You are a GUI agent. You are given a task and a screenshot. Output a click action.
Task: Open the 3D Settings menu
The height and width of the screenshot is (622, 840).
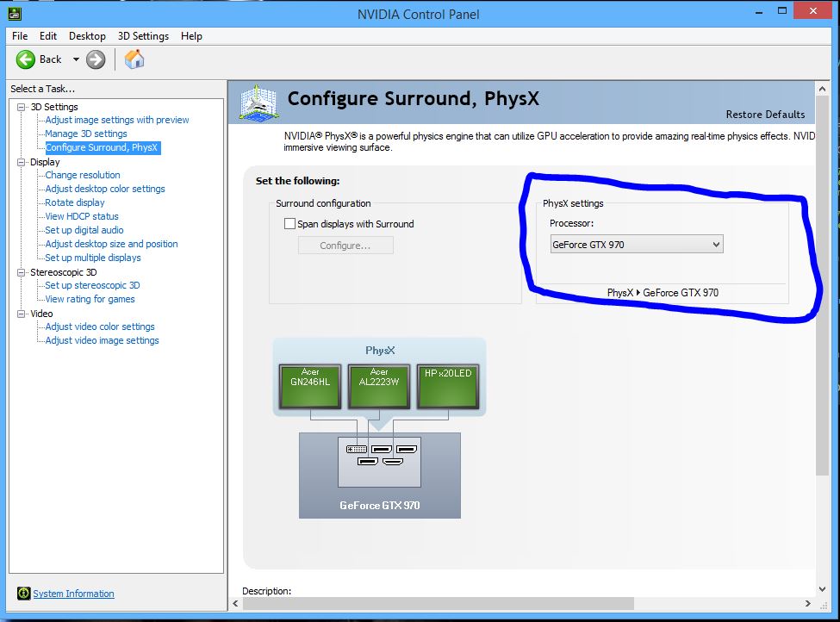(143, 36)
